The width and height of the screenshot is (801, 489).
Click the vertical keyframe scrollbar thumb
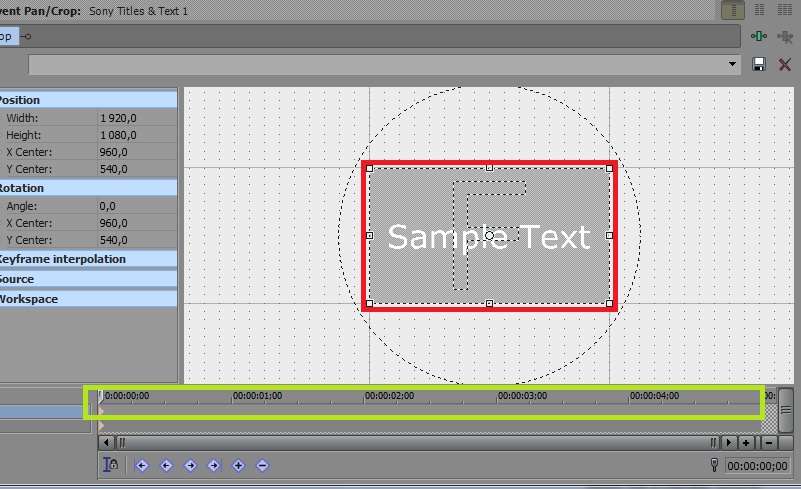point(786,410)
